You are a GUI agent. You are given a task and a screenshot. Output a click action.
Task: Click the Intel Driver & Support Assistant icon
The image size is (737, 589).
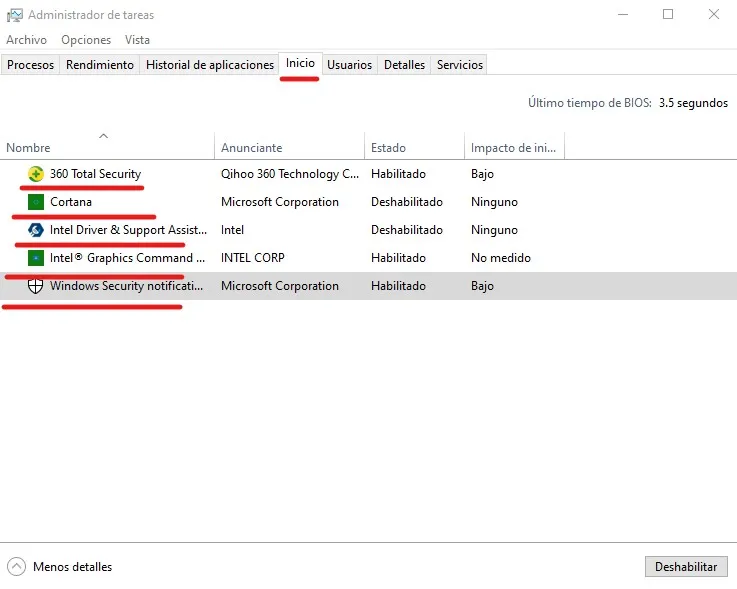coord(36,230)
